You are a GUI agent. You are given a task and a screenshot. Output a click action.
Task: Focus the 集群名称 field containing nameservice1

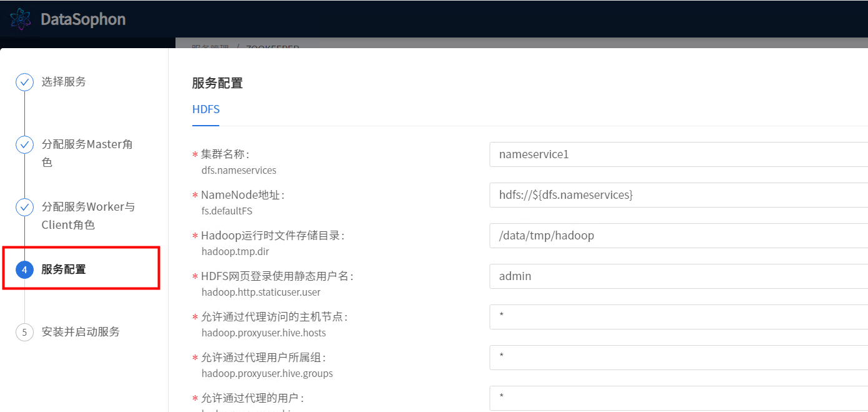pos(678,154)
